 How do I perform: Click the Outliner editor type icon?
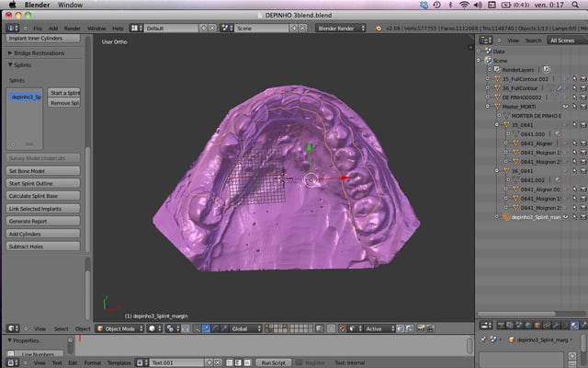pyautogui.click(x=486, y=40)
